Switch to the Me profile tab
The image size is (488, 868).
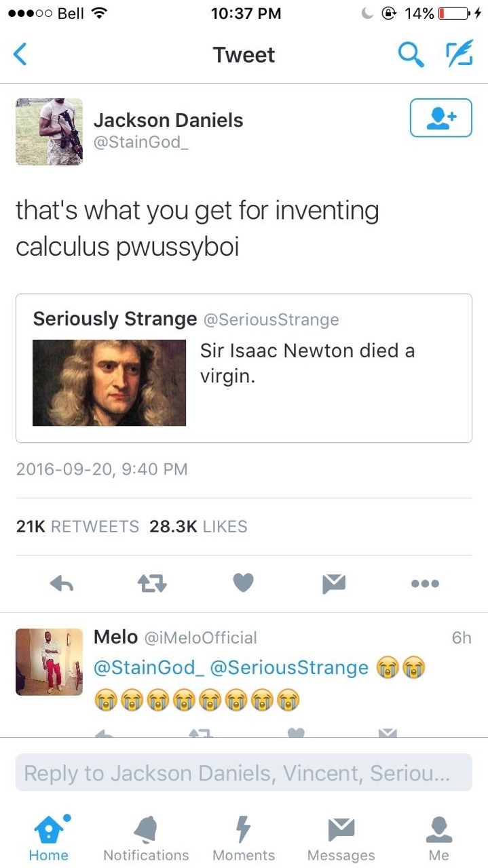(438, 837)
